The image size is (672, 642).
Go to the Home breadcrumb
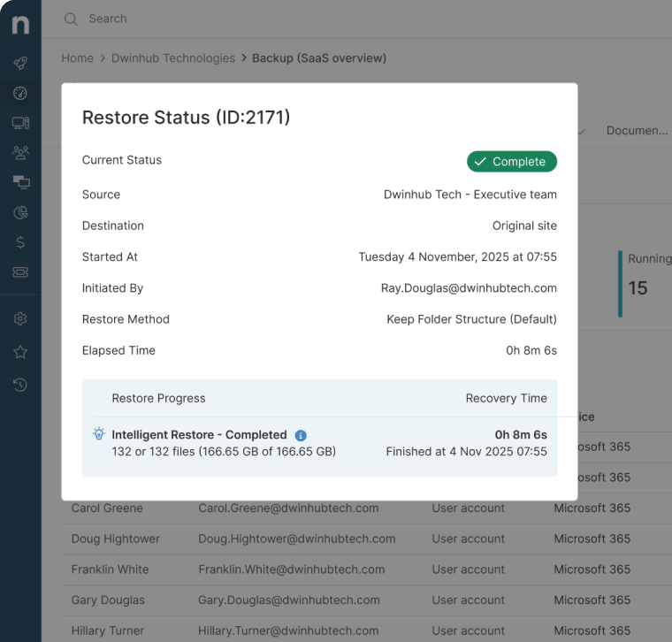pos(77,57)
